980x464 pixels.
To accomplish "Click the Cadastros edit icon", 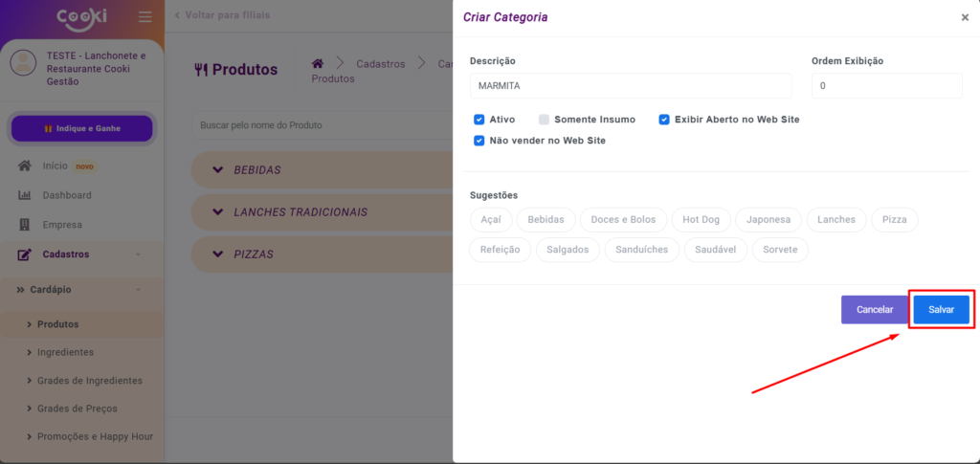I will (25, 254).
